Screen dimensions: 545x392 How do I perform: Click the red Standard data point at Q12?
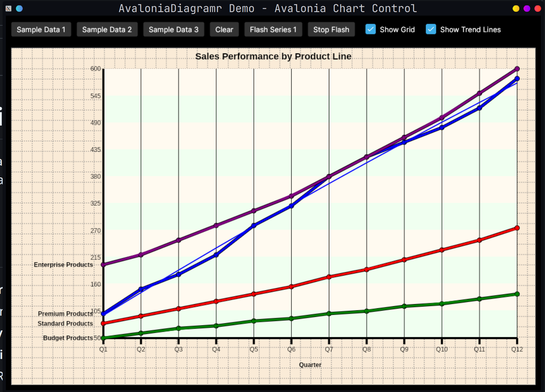point(517,228)
